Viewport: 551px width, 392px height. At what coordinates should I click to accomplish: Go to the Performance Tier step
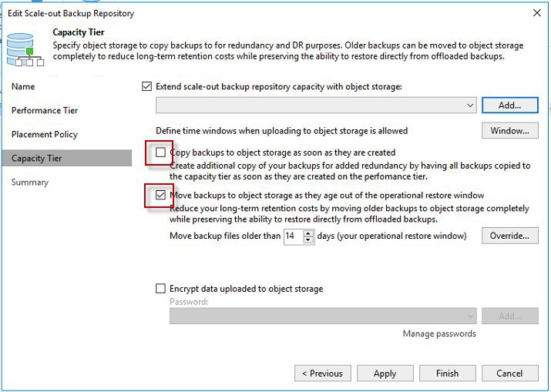click(x=45, y=110)
